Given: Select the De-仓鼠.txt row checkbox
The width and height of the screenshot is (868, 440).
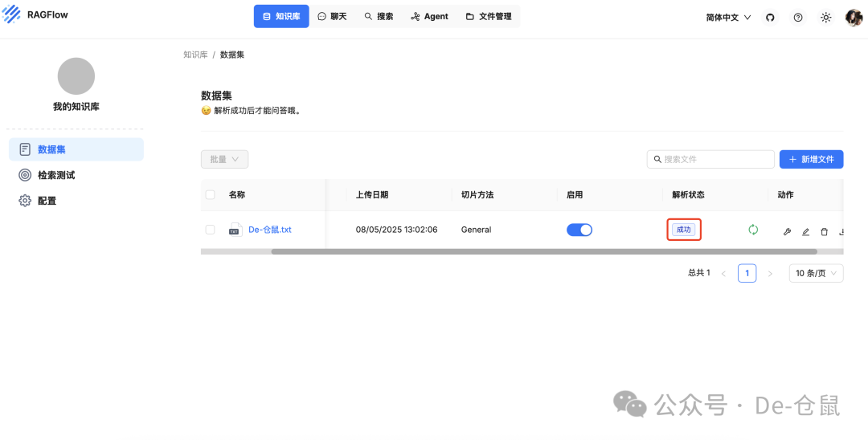Looking at the screenshot, I should [x=211, y=230].
